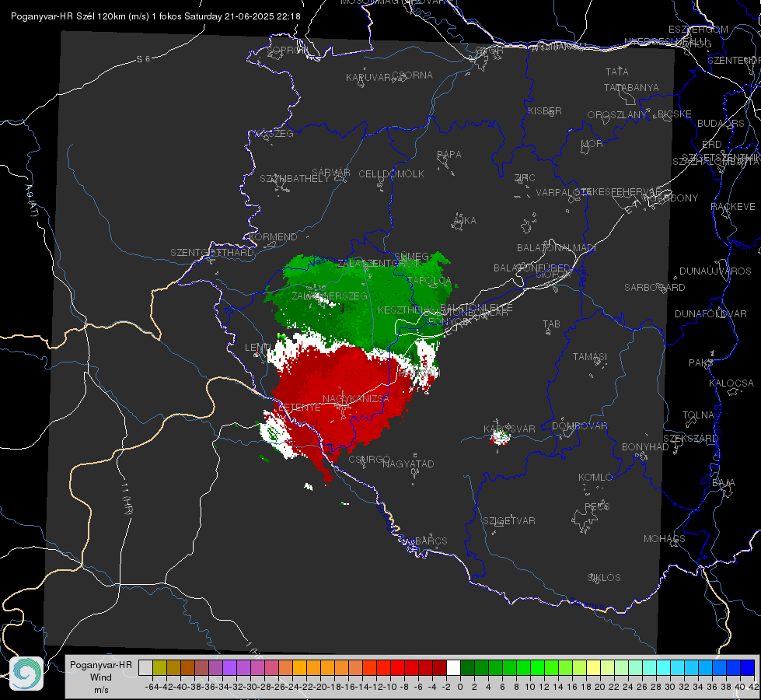This screenshot has height=700, width=761.
Task: Click the DUNAFÖLDVÁR label
Action: (710, 313)
